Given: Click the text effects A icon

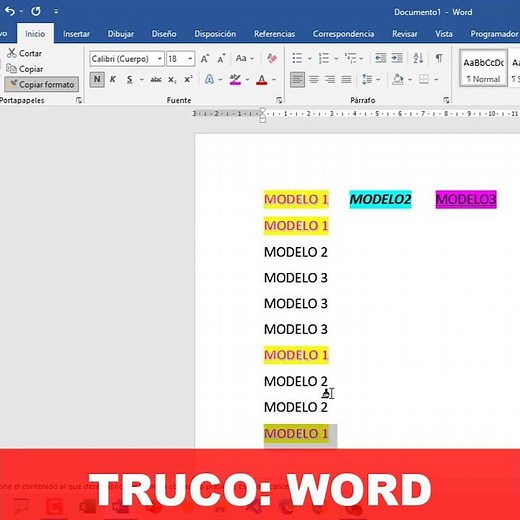Looking at the screenshot, I should pos(209,79).
